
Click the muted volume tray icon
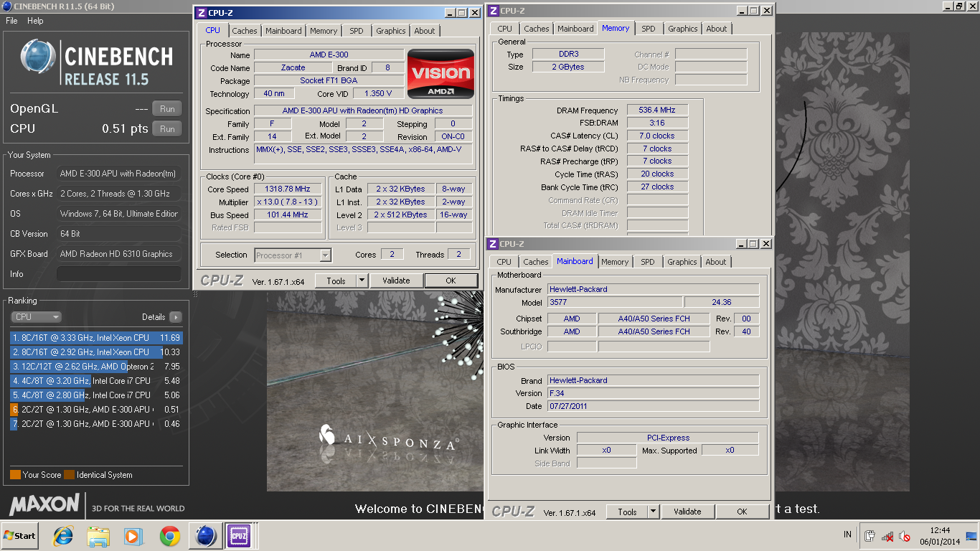tap(905, 536)
